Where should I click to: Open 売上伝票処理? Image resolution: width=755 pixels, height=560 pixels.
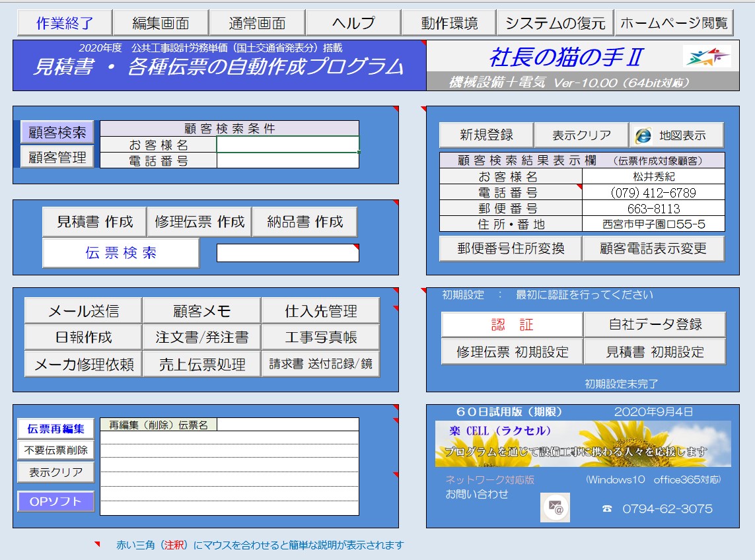click(201, 364)
